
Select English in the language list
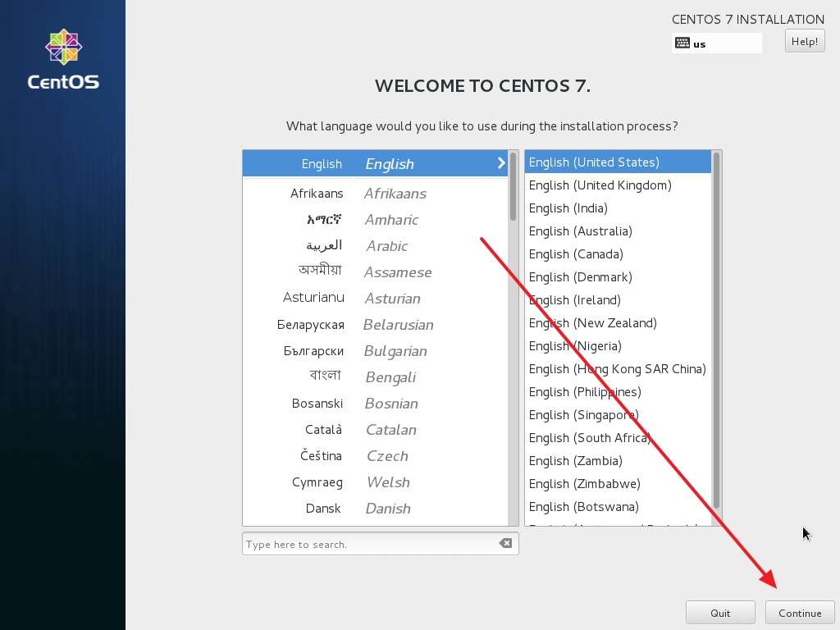pyautogui.click(x=375, y=163)
